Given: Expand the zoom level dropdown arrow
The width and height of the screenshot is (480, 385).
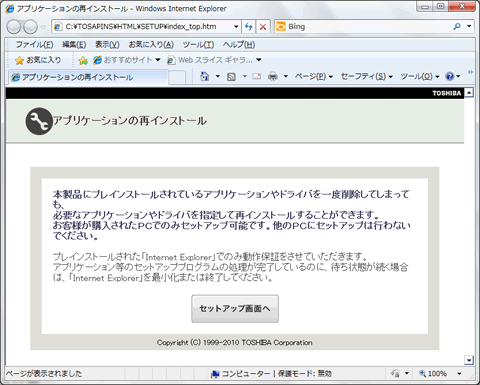Looking at the screenshot, I should (459, 374).
